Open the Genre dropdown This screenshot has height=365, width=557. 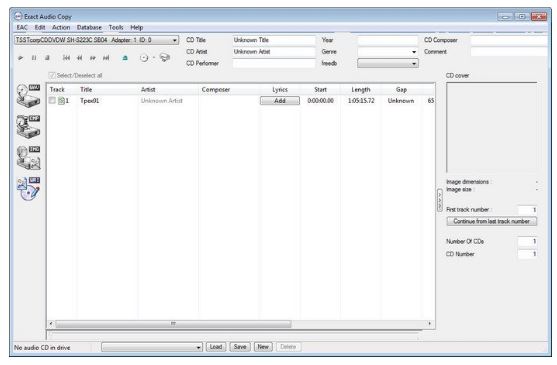click(x=414, y=52)
